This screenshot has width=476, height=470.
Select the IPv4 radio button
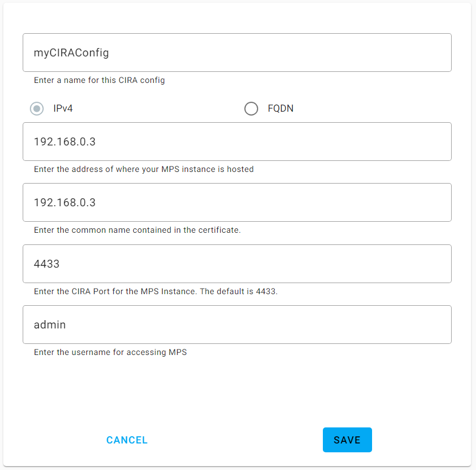point(36,108)
